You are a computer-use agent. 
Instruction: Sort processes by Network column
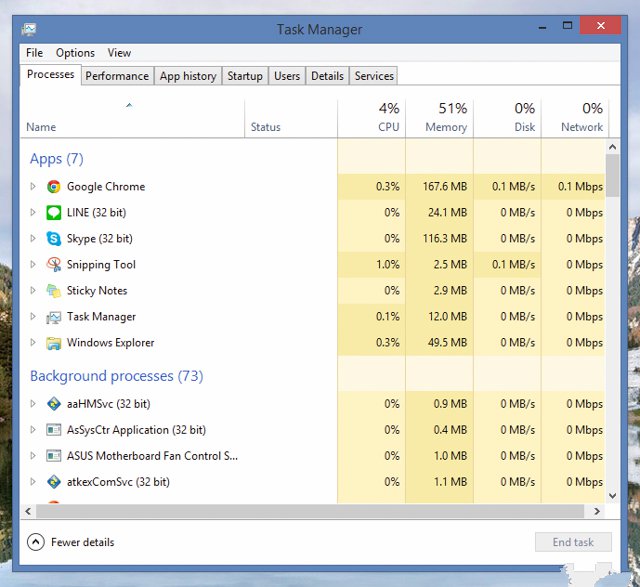pyautogui.click(x=575, y=119)
